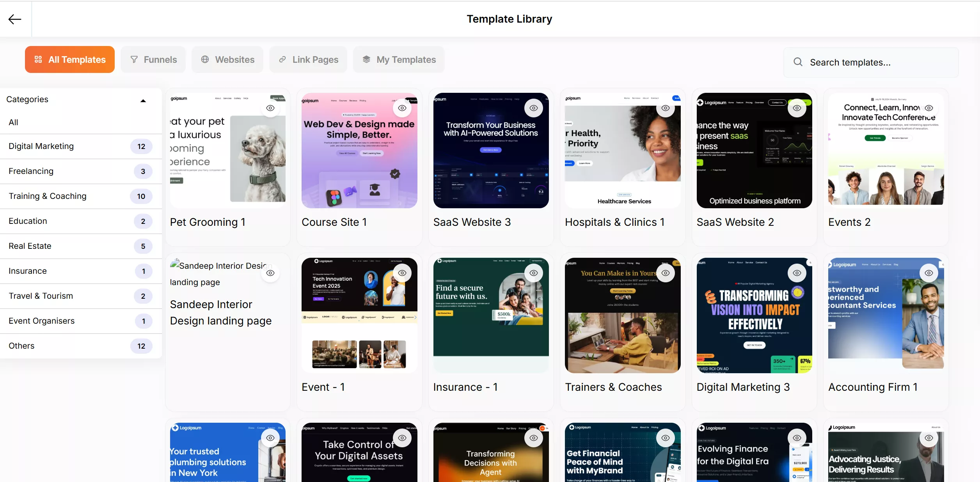Switch to the Link Pages tab

coord(308,60)
